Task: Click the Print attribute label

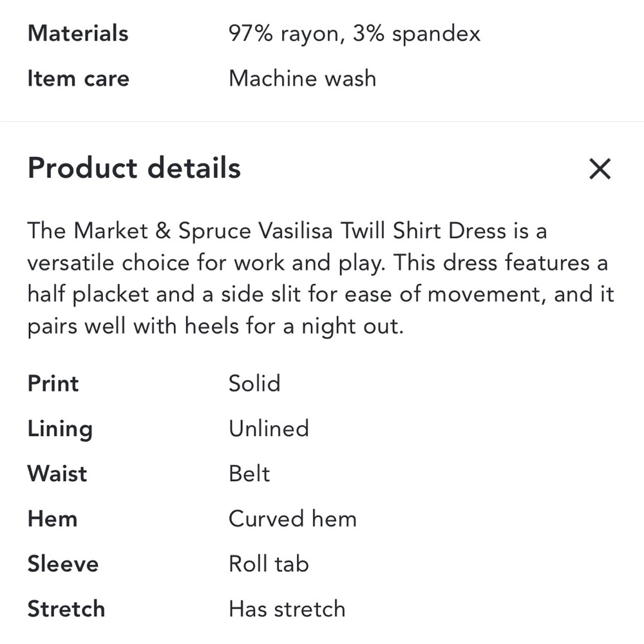Action: click(x=53, y=384)
